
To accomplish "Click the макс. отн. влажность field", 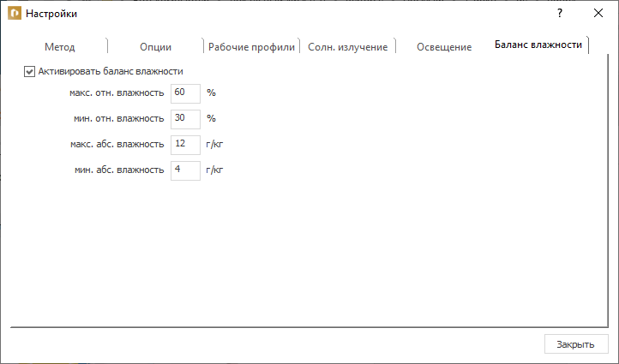I will coord(185,93).
